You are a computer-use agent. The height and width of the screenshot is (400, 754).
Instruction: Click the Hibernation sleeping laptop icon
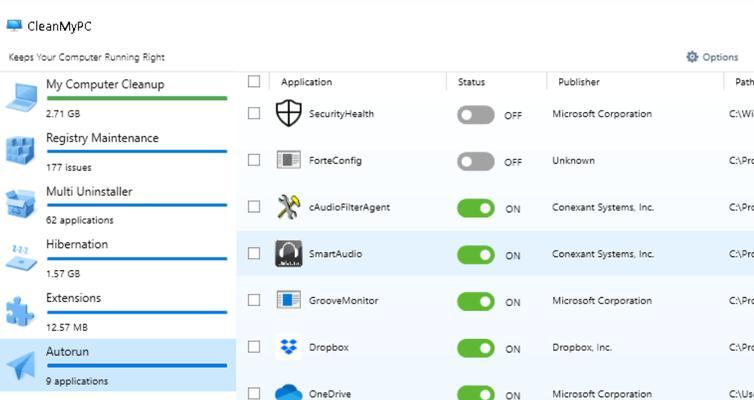point(21,258)
